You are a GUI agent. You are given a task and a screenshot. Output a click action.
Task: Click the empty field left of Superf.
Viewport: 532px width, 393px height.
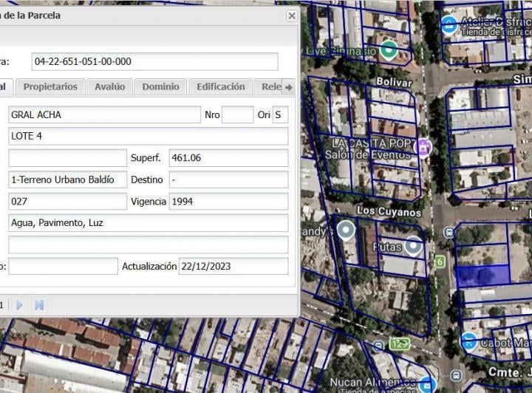67,157
